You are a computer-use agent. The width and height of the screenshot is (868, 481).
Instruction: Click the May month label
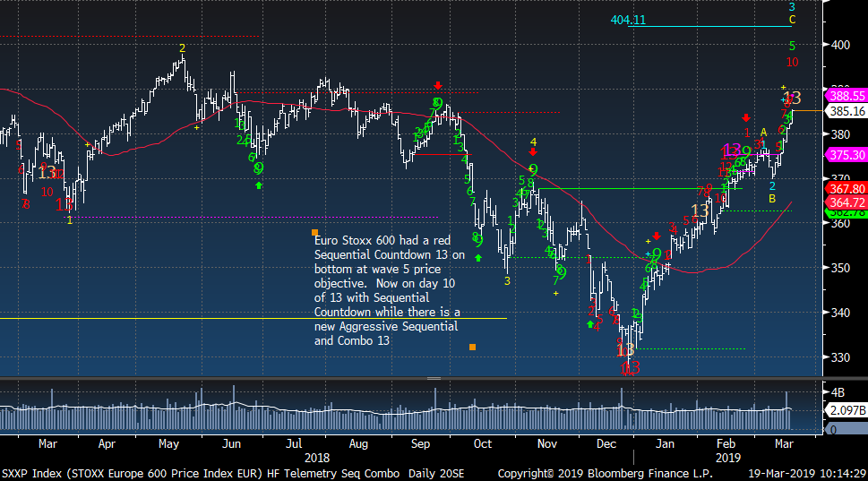[x=168, y=444]
